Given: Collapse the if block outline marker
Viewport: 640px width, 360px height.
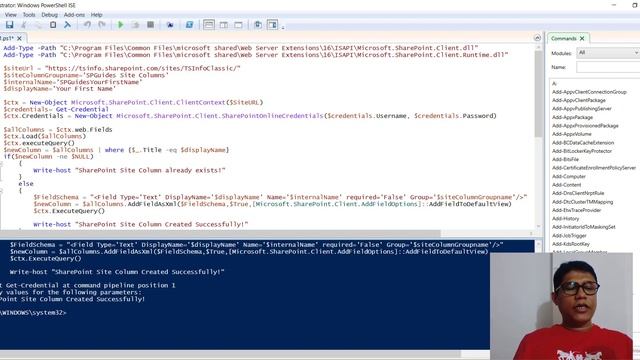Looking at the screenshot, I should 1,163.
